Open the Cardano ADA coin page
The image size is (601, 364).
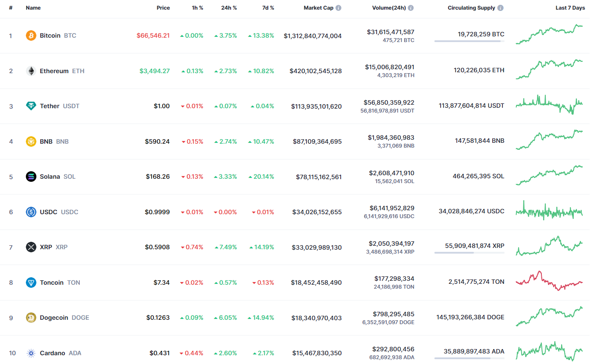coord(53,353)
